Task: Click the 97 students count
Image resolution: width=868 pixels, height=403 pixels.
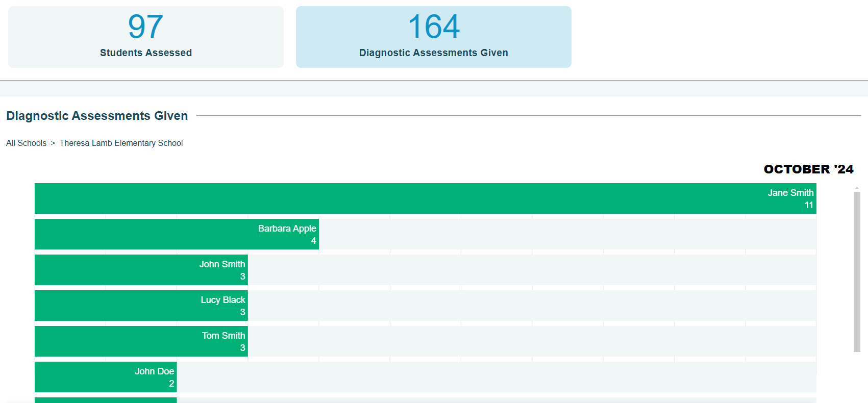Action: coord(146,27)
